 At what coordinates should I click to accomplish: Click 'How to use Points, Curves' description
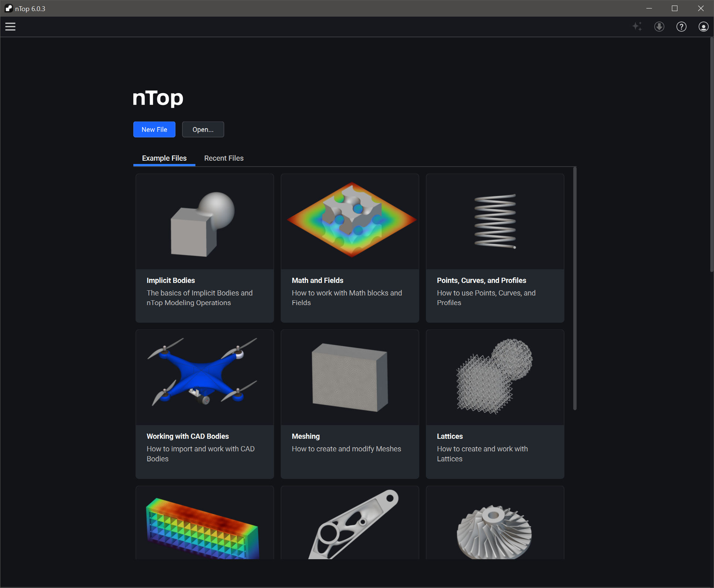[486, 298]
